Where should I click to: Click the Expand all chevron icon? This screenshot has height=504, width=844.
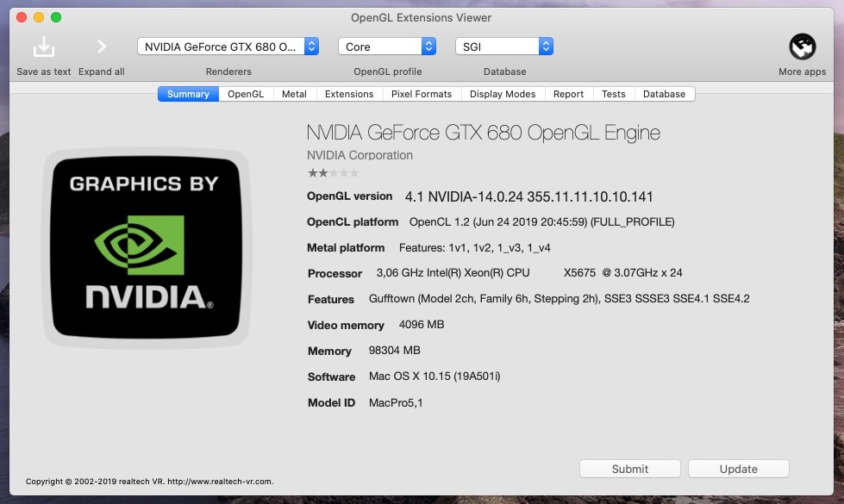point(101,47)
